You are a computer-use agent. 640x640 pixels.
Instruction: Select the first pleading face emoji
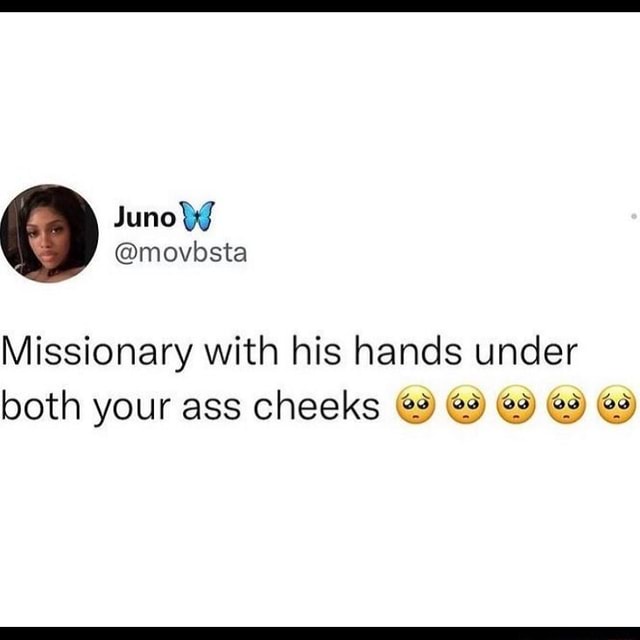416,405
